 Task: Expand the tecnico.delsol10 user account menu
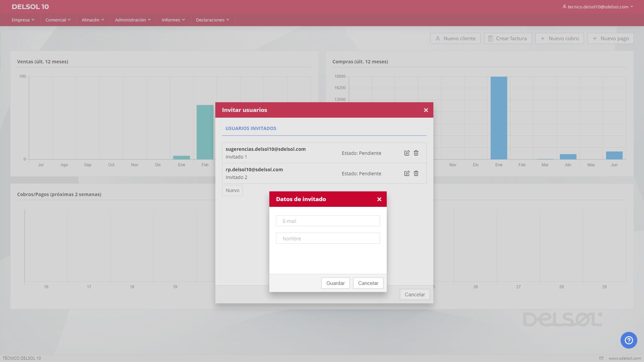(x=598, y=7)
